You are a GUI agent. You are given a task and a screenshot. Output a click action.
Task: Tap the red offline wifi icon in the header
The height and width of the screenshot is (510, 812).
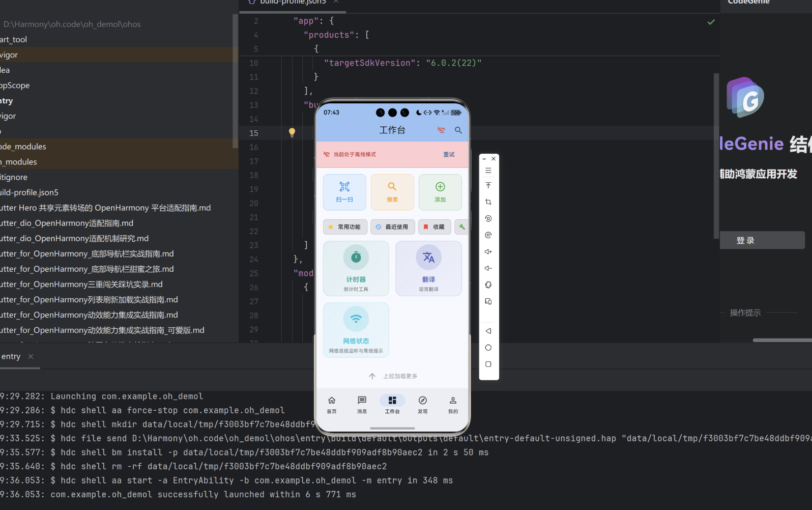pos(441,130)
